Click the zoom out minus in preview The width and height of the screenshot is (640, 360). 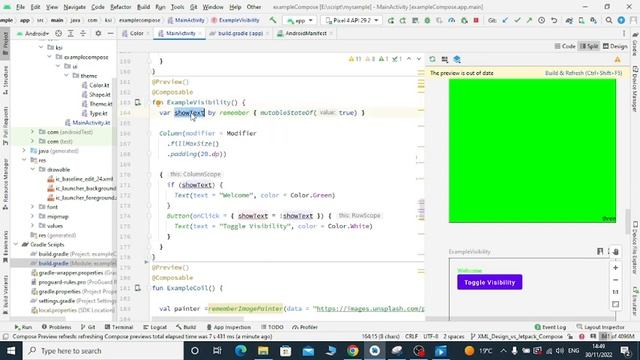(x=616, y=280)
